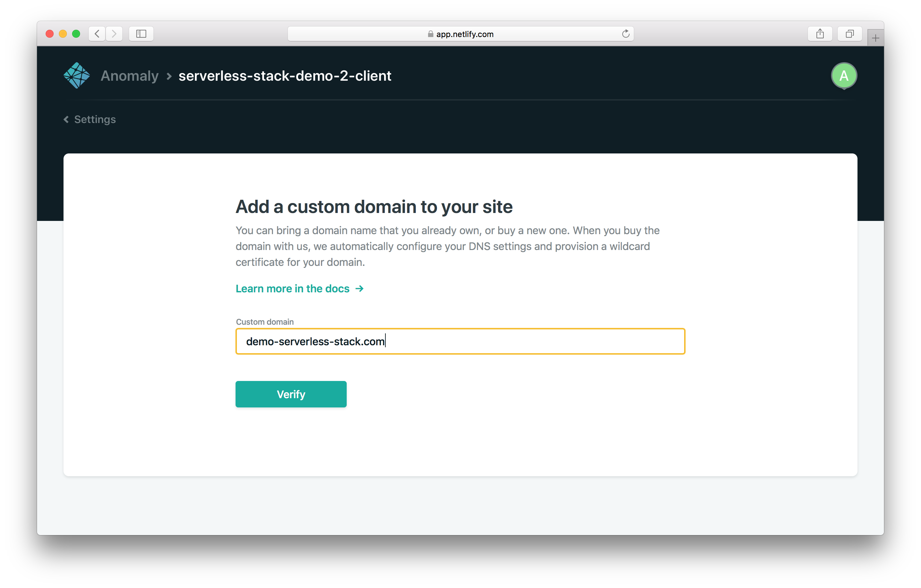This screenshot has width=921, height=588.
Task: Open a new tab with plus button
Action: point(875,38)
